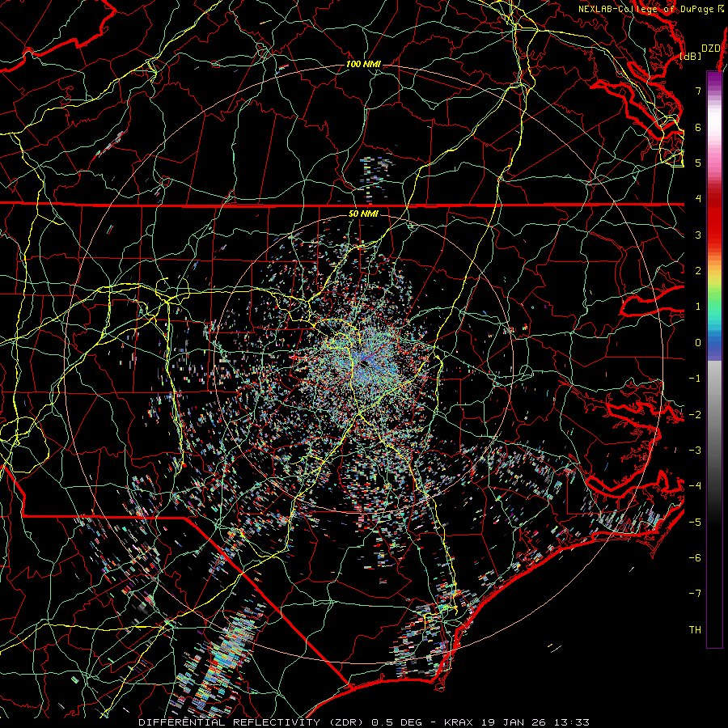Click the 4 value on the ZDR scale
728x728 pixels.
point(698,199)
